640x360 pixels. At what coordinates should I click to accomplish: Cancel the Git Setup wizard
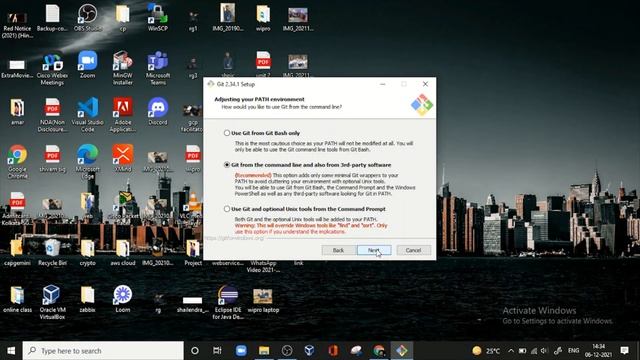pos(413,250)
